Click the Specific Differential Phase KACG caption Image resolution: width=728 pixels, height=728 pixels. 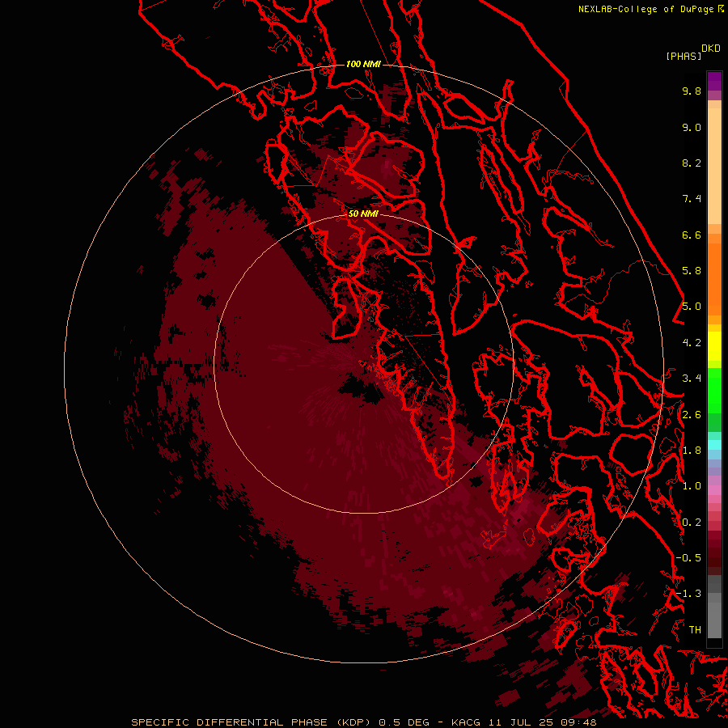tap(363, 722)
